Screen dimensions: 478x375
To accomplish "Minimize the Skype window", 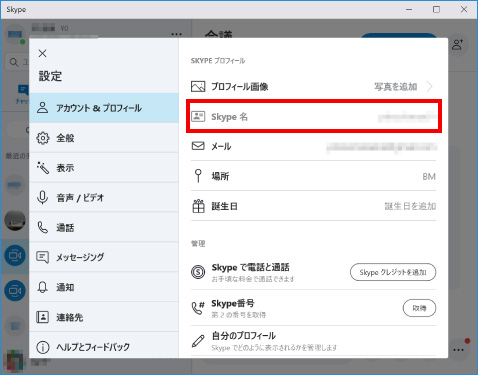I will pyautogui.click(x=409, y=9).
